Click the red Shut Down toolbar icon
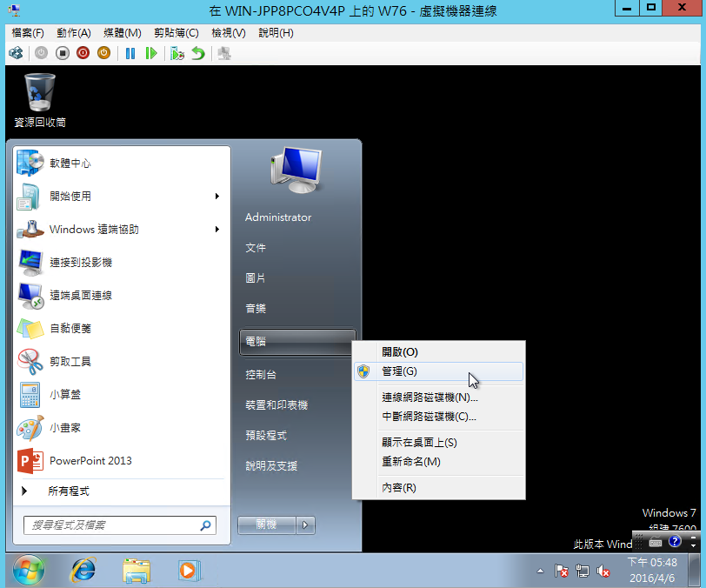This screenshot has width=706, height=588. point(83,53)
